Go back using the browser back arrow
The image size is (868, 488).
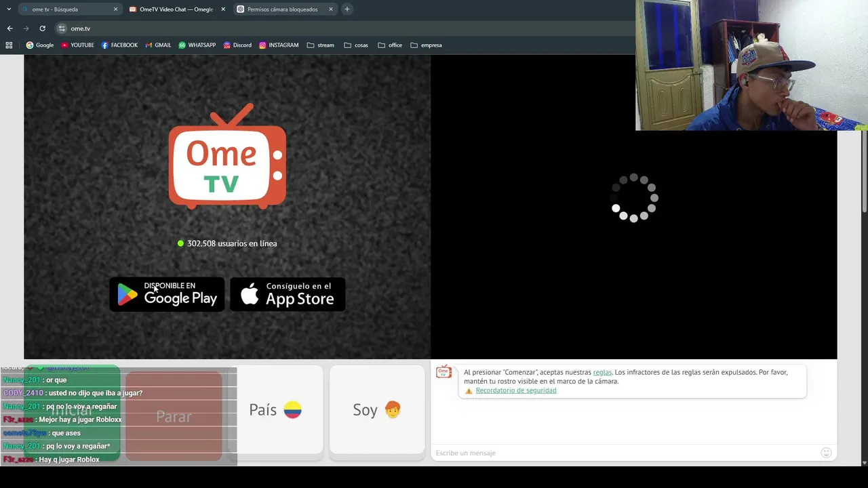(9, 28)
